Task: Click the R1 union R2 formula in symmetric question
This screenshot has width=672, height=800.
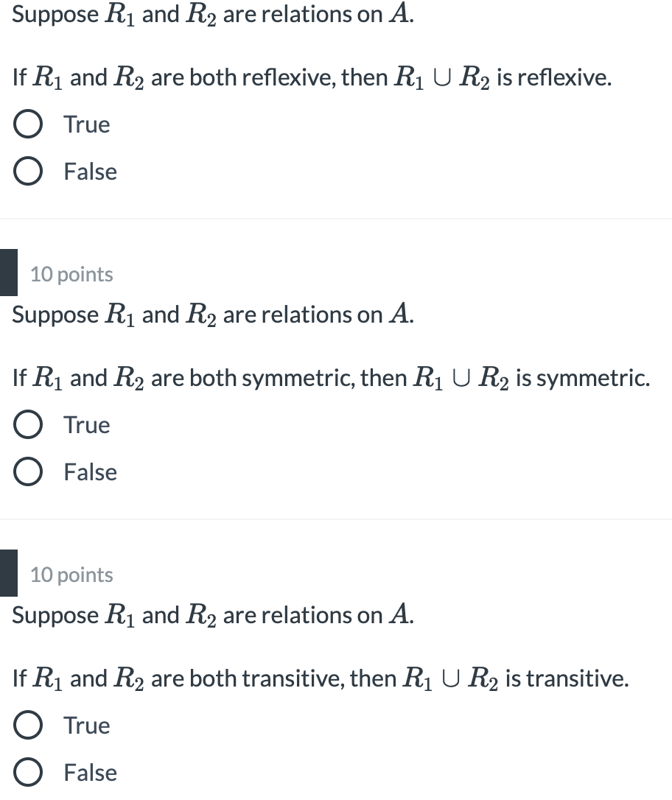Action: click(461, 377)
